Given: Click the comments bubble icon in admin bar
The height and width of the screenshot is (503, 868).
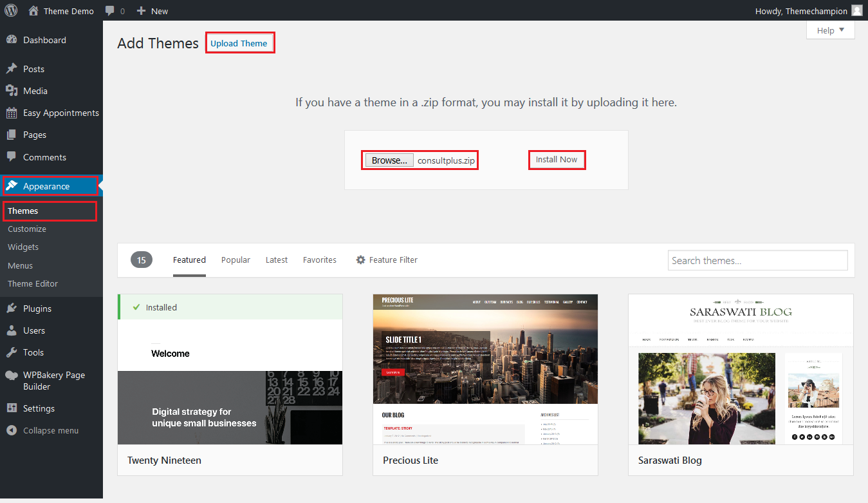Looking at the screenshot, I should [x=111, y=11].
